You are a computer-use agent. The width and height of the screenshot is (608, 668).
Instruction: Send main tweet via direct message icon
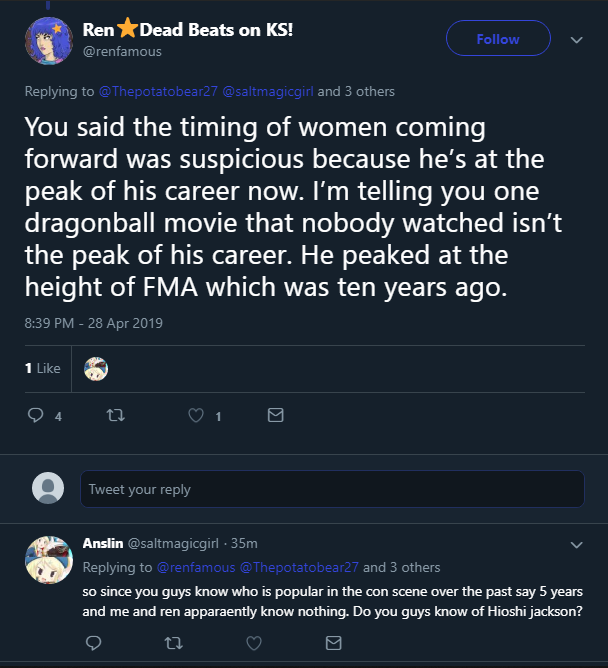pos(276,415)
